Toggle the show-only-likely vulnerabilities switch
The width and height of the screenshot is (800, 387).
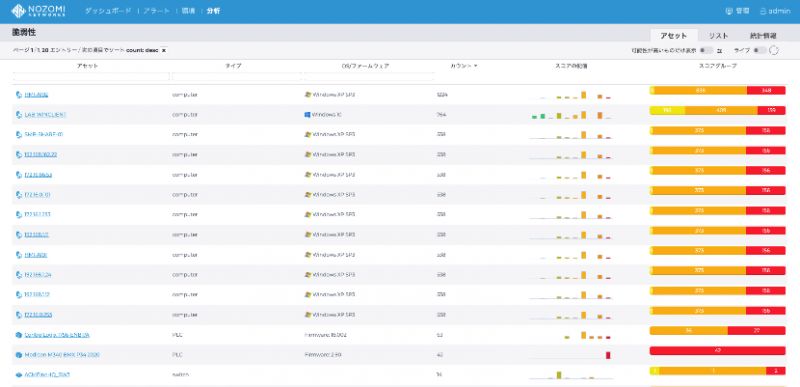point(707,50)
